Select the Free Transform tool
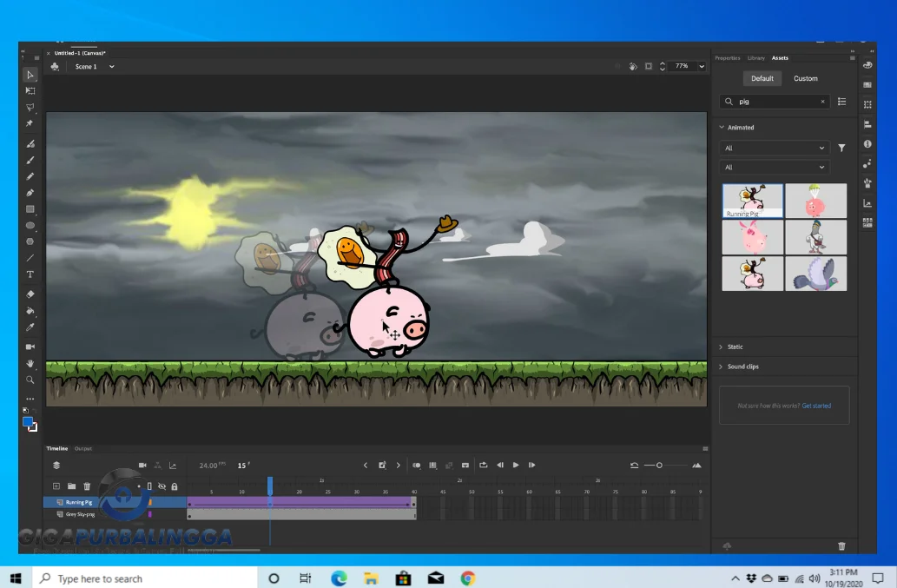Screen dimensions: 897x588 point(30,91)
